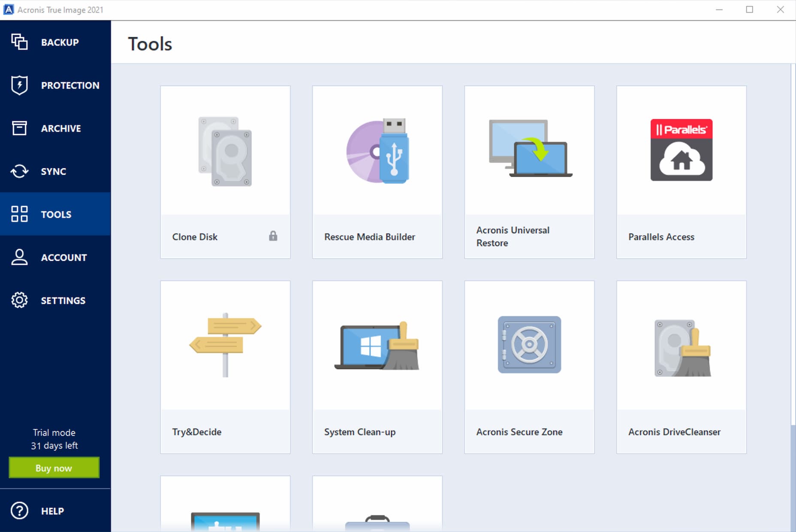Select the Rescue Media Builder label

click(x=370, y=237)
